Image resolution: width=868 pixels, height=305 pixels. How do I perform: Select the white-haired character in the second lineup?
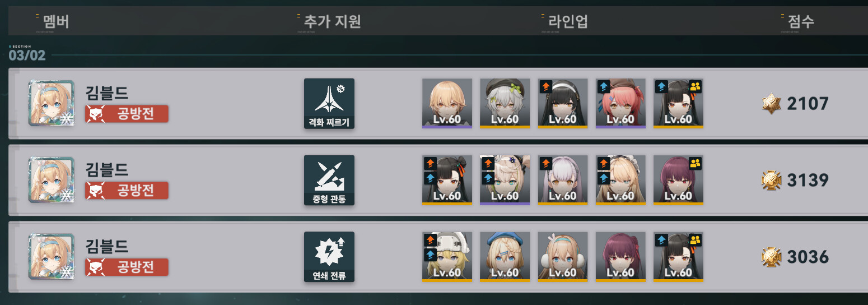coord(563,180)
